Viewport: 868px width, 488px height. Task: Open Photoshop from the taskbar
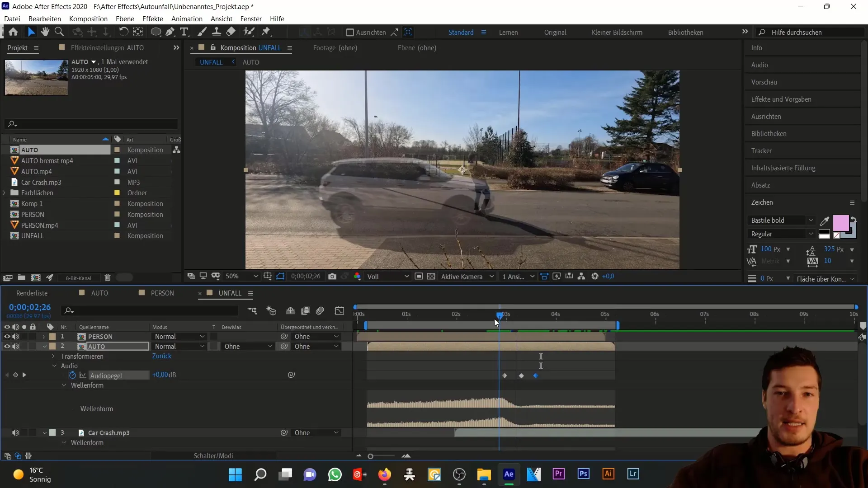[x=583, y=474]
